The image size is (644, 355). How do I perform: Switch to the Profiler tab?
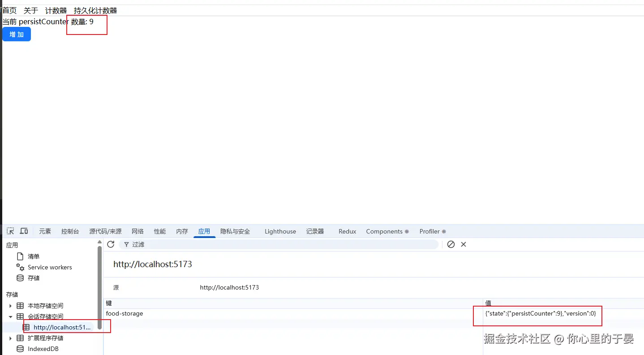pyautogui.click(x=433, y=231)
